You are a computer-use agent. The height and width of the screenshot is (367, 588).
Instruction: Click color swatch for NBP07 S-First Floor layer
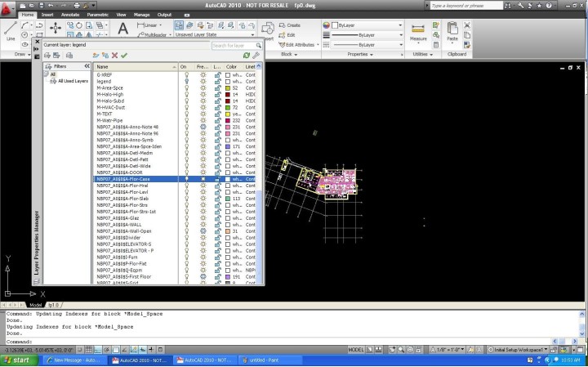click(228, 276)
